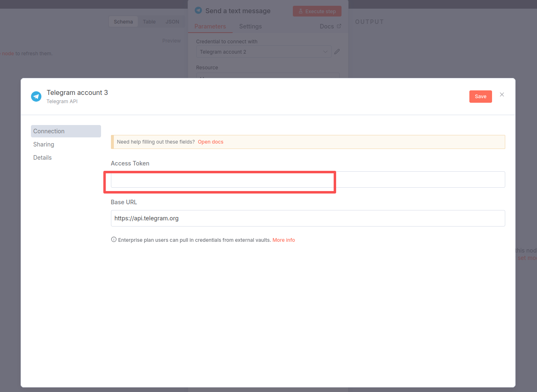Viewport: 537px width, 392px height.
Task: Save the Telegram credential
Action: point(480,97)
